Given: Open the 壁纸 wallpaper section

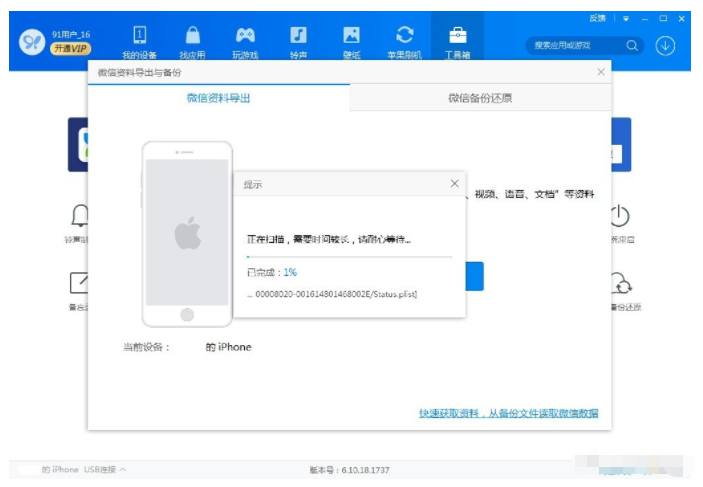Looking at the screenshot, I should pyautogui.click(x=351, y=40).
